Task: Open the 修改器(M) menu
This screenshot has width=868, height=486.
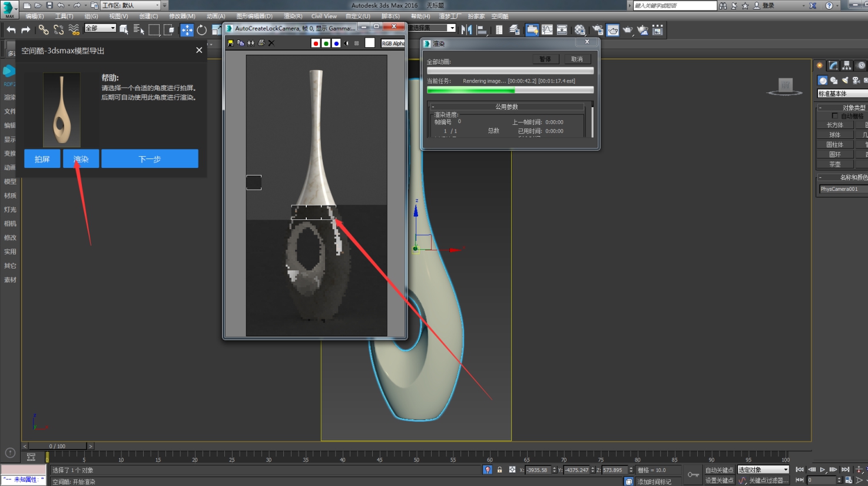Action: 182,16
